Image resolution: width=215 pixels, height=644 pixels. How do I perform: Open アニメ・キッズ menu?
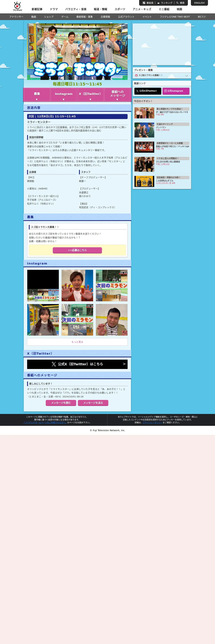(142, 9)
